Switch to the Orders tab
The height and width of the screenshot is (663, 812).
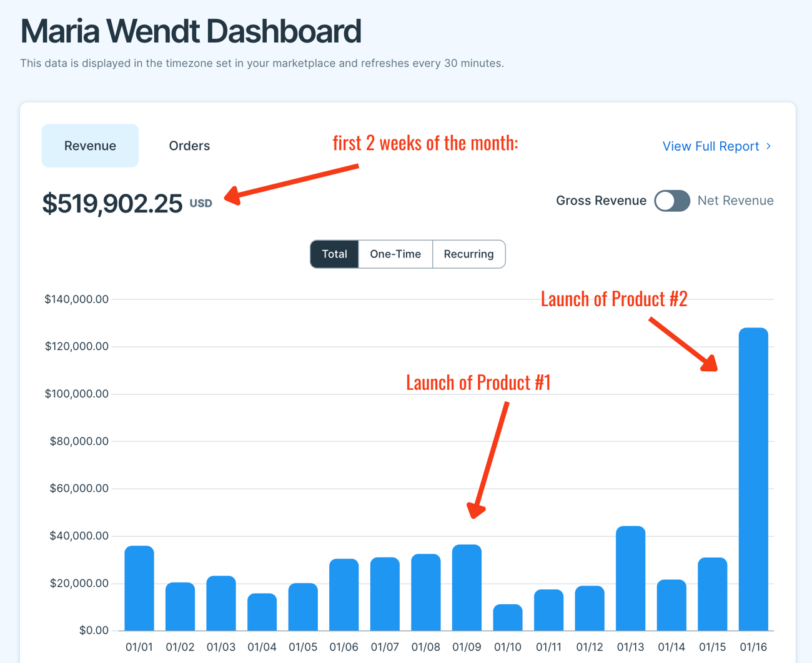pyautogui.click(x=189, y=146)
